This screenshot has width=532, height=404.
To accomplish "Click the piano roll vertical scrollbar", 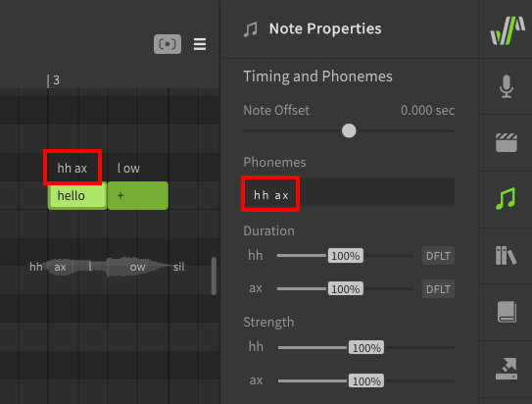I will click(x=214, y=276).
